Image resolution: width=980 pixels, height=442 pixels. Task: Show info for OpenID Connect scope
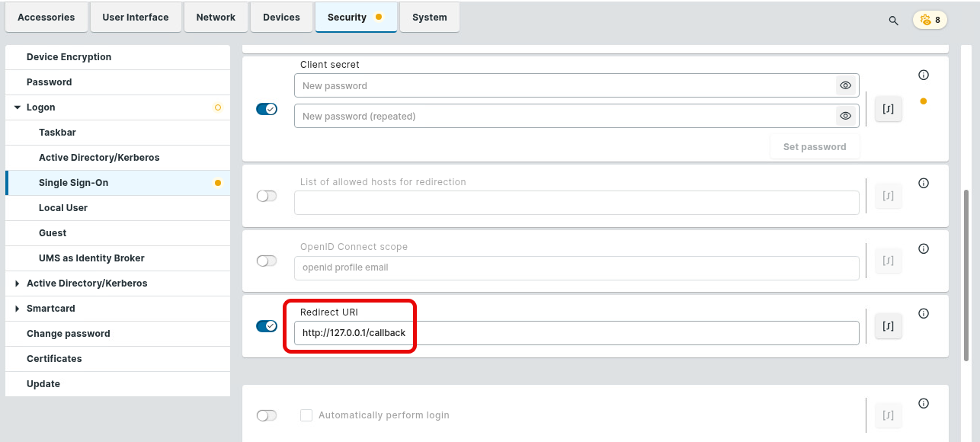click(924, 248)
